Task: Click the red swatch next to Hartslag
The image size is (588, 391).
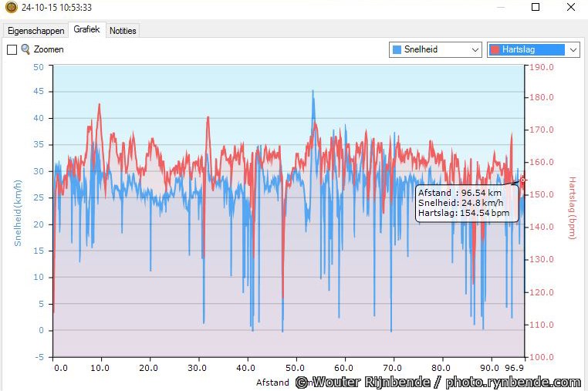Action: 495,49
